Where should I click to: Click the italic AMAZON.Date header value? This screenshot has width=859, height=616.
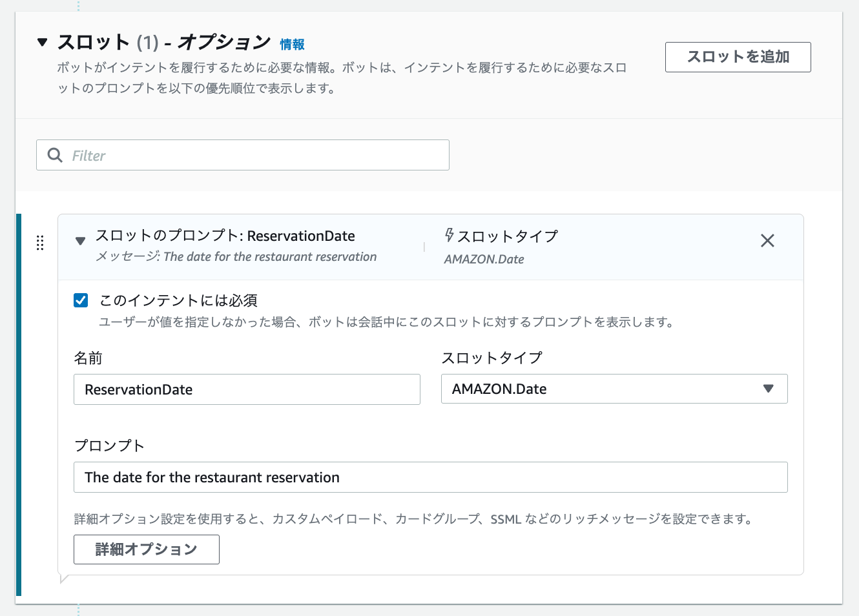pyautogui.click(x=484, y=259)
